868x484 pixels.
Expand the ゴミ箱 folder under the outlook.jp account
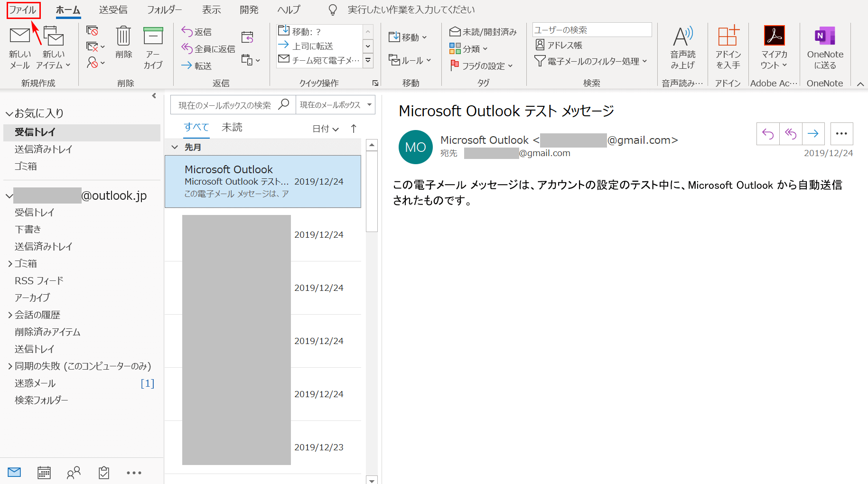coord(10,264)
